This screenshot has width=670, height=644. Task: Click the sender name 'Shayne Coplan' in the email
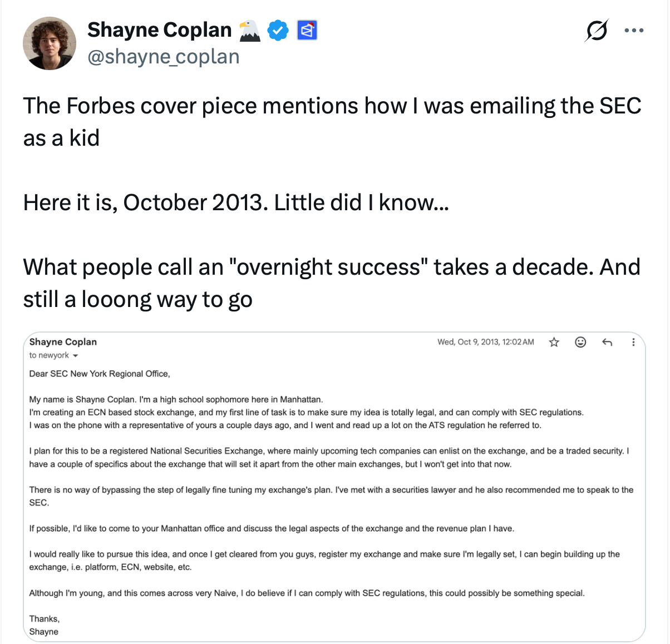pyautogui.click(x=62, y=341)
